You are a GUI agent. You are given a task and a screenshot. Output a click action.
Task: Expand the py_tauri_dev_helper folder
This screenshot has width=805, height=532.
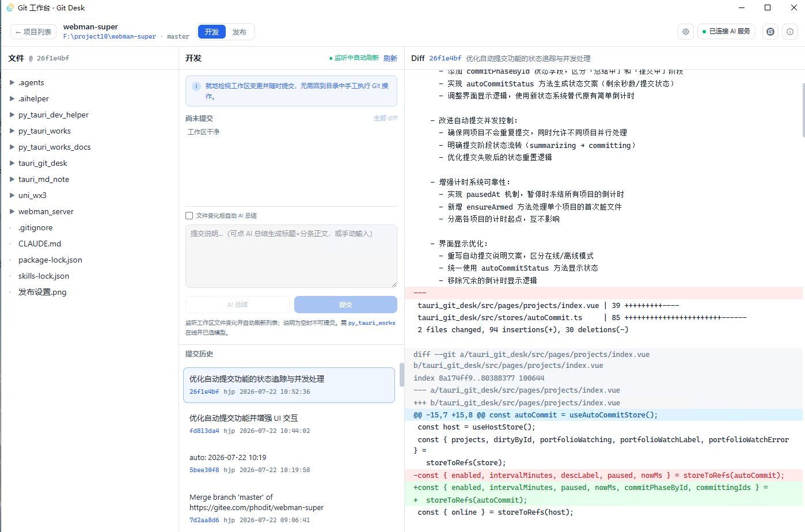coord(12,115)
